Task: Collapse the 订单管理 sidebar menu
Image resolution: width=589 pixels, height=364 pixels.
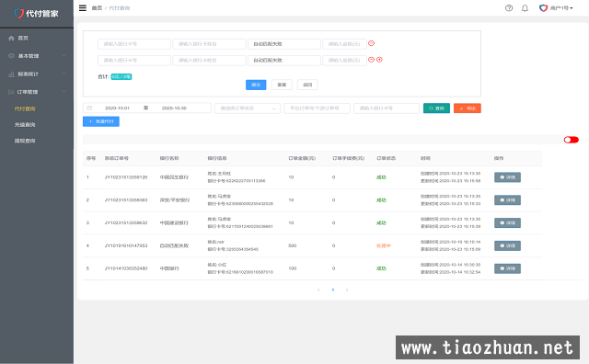Action: 37,92
